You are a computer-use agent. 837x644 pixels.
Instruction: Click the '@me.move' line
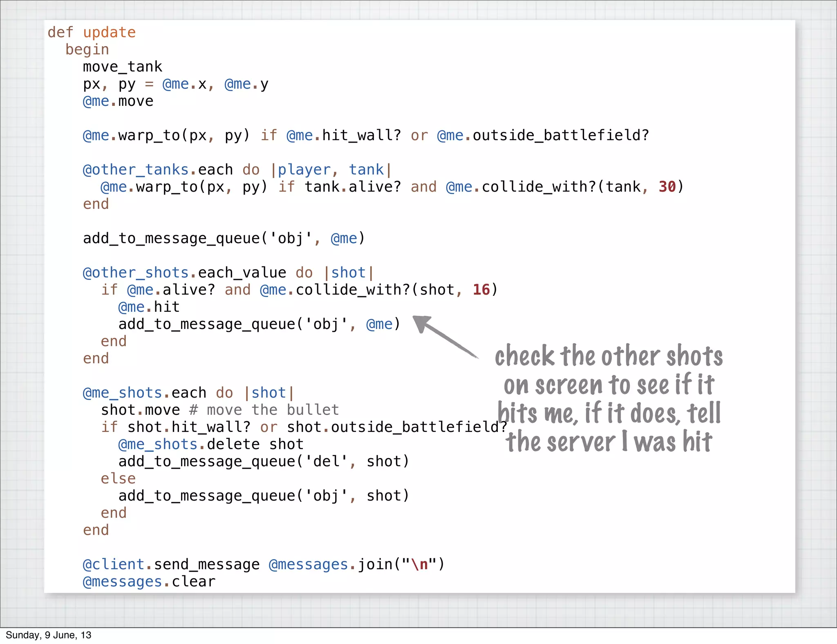pyautogui.click(x=118, y=101)
